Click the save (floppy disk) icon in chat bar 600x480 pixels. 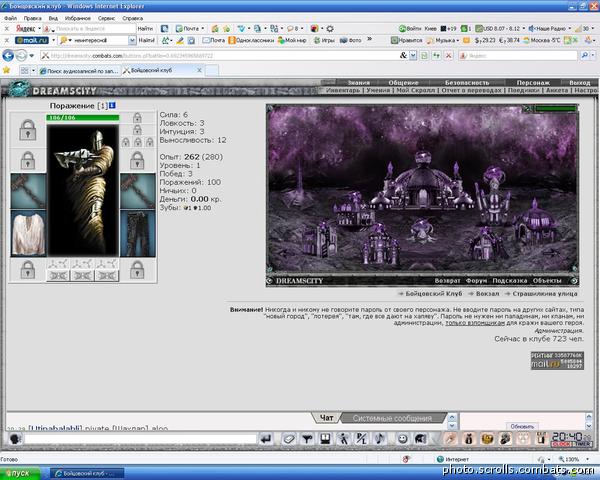pos(325,439)
